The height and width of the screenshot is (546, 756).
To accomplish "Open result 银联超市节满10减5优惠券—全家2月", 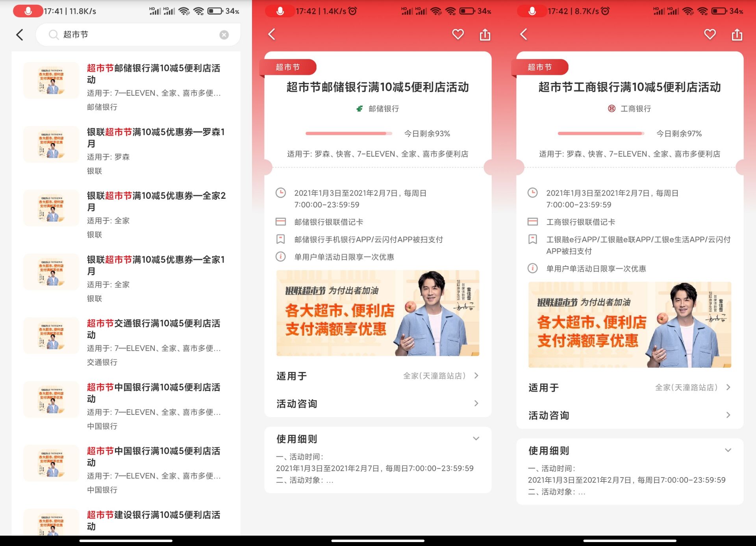I will pyautogui.click(x=126, y=215).
